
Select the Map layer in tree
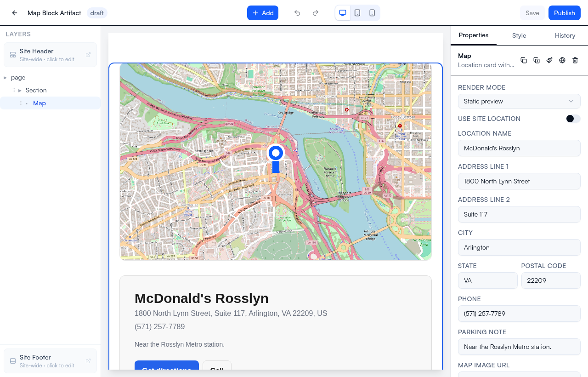coord(50,103)
